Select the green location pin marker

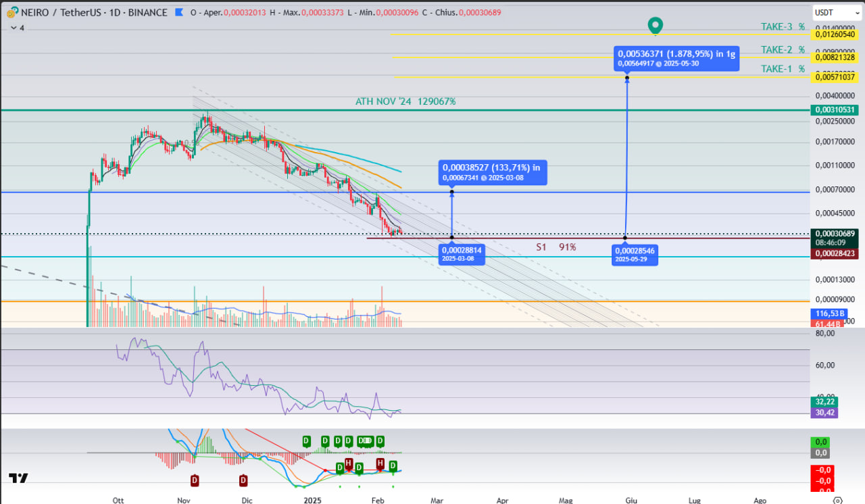point(654,26)
